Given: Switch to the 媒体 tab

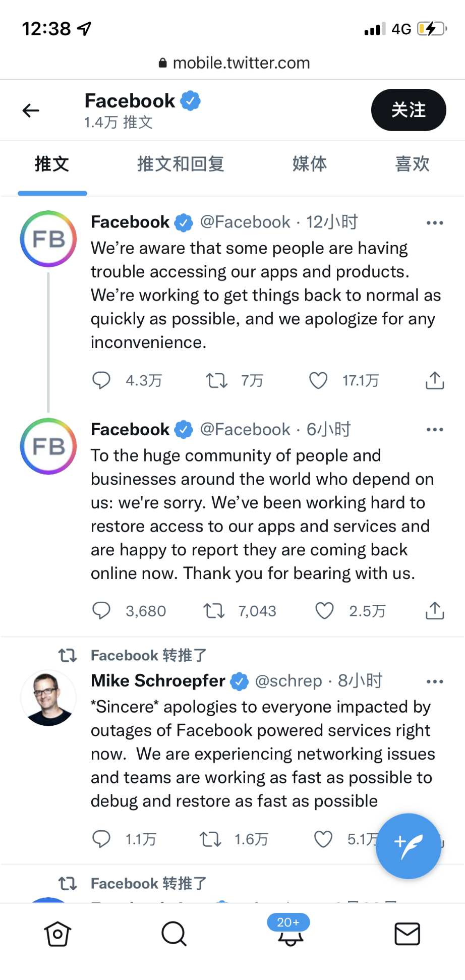Looking at the screenshot, I should pos(310,164).
